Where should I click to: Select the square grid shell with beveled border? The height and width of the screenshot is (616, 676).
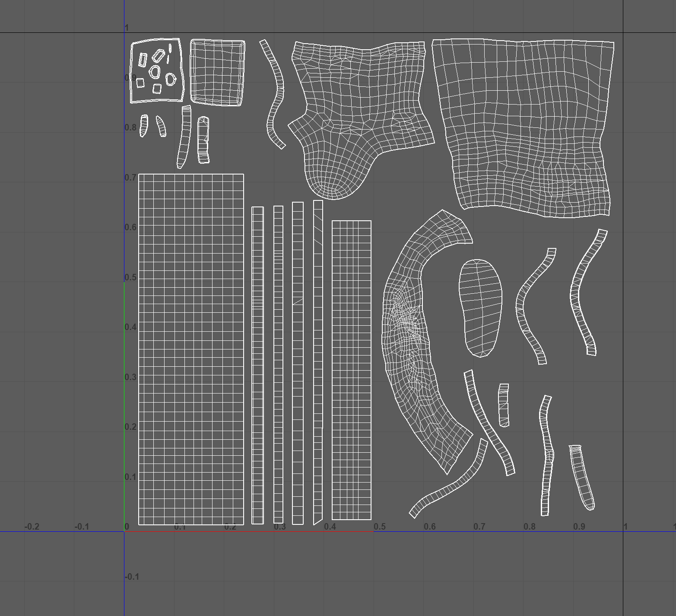[x=217, y=72]
